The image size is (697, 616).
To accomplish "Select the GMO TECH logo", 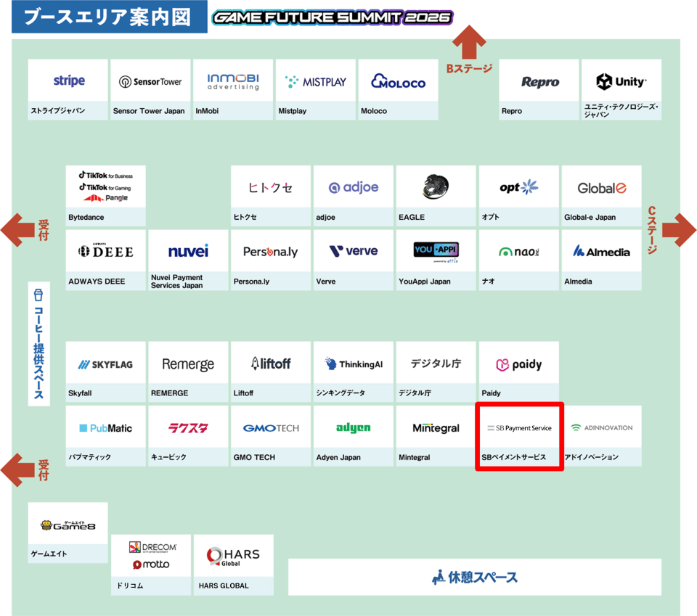I will click(271, 428).
